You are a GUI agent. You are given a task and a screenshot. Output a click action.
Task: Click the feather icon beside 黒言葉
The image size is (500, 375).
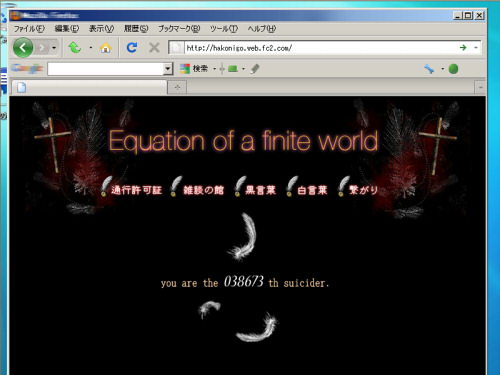point(239,186)
